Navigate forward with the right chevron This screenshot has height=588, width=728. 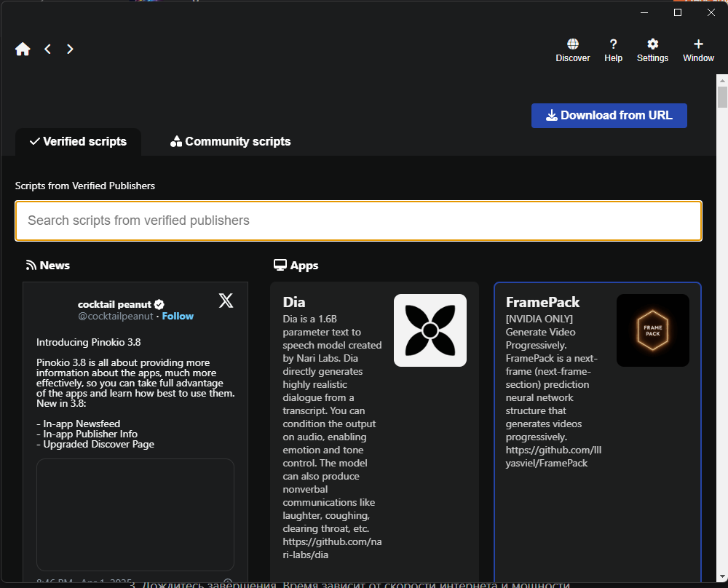pos(70,49)
